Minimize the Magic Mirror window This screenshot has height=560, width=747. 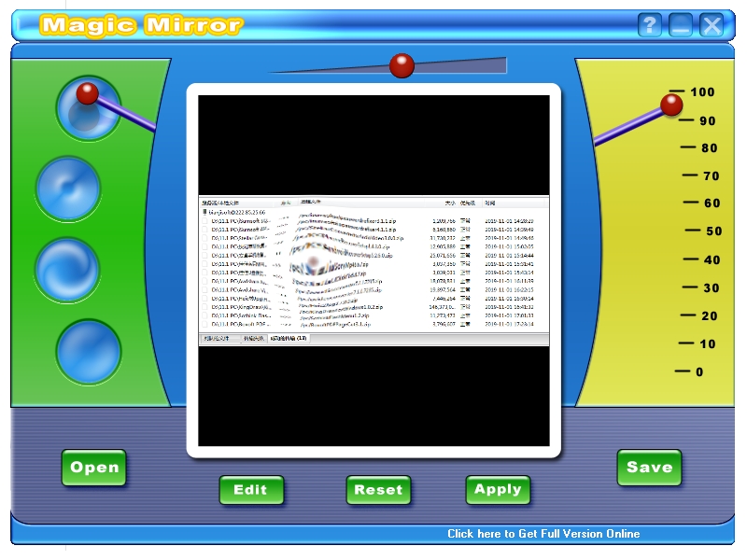[681, 24]
